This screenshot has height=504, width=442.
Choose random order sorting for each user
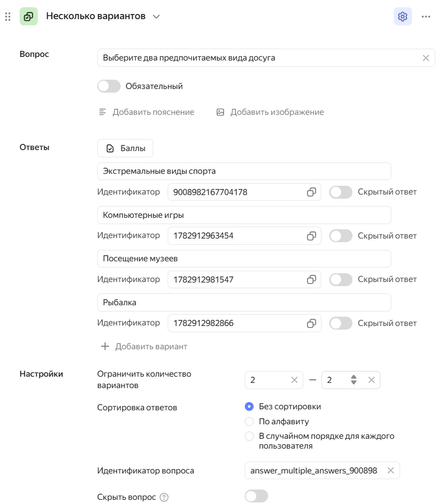point(249,436)
